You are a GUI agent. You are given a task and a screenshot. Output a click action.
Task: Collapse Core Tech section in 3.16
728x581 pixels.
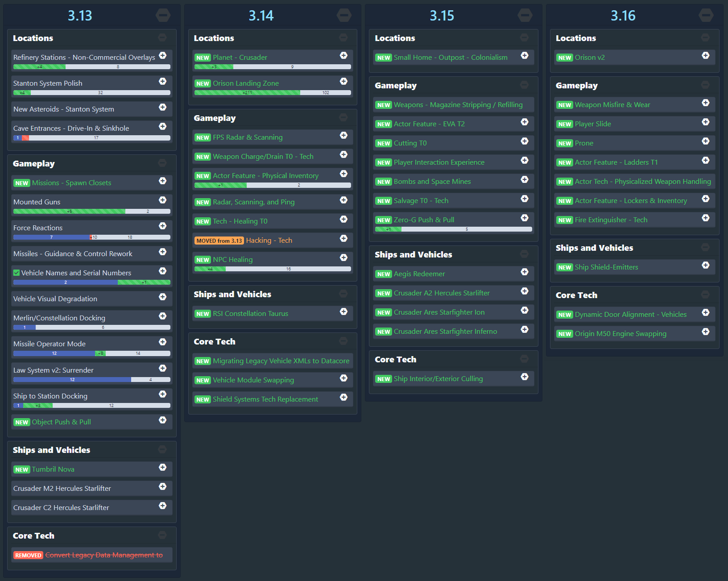click(x=705, y=295)
